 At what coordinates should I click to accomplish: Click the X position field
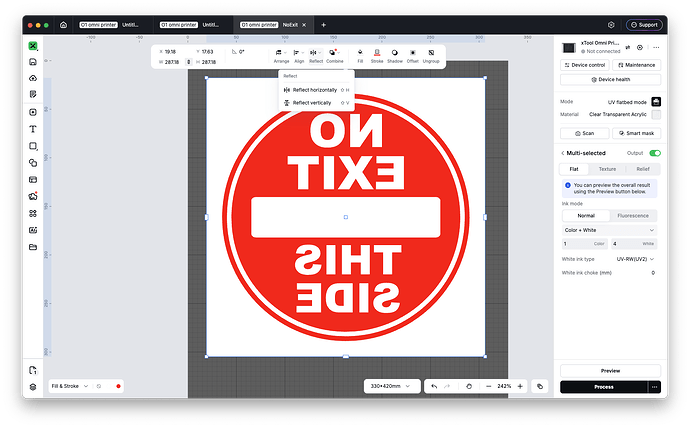pos(172,52)
